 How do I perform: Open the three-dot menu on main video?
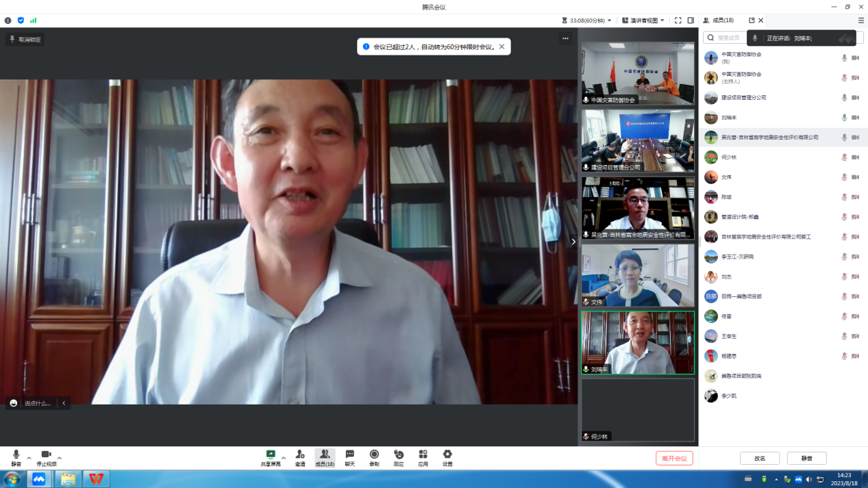click(565, 38)
